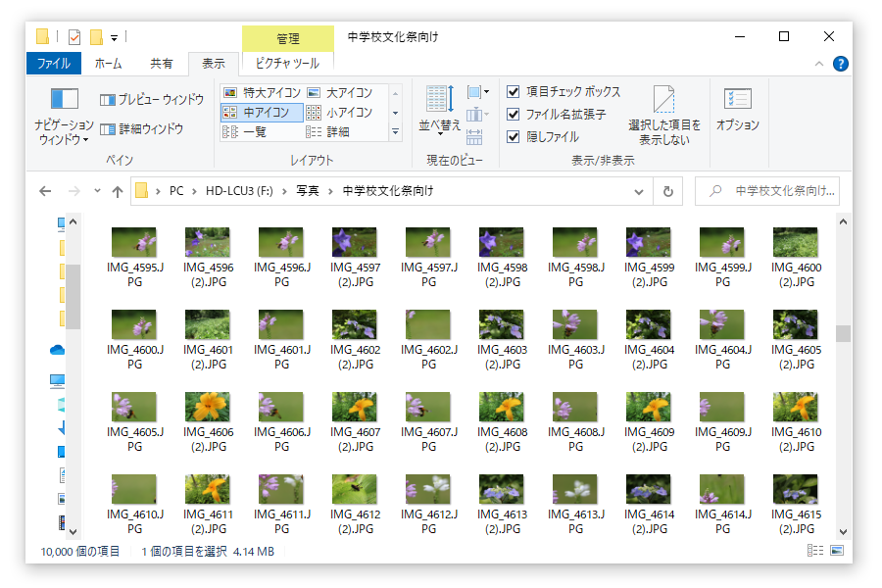Click the Manage (管理) contextual tab
The height and width of the screenshot is (588, 882).
[287, 38]
